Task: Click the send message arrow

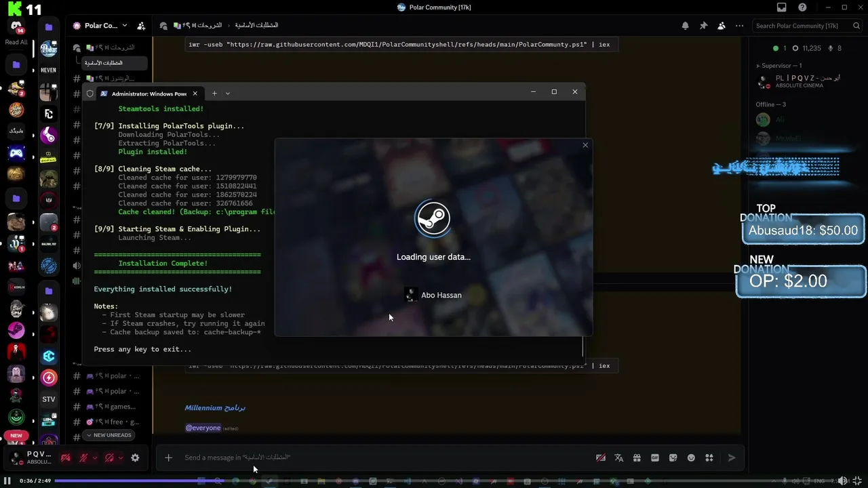Action: click(x=732, y=457)
